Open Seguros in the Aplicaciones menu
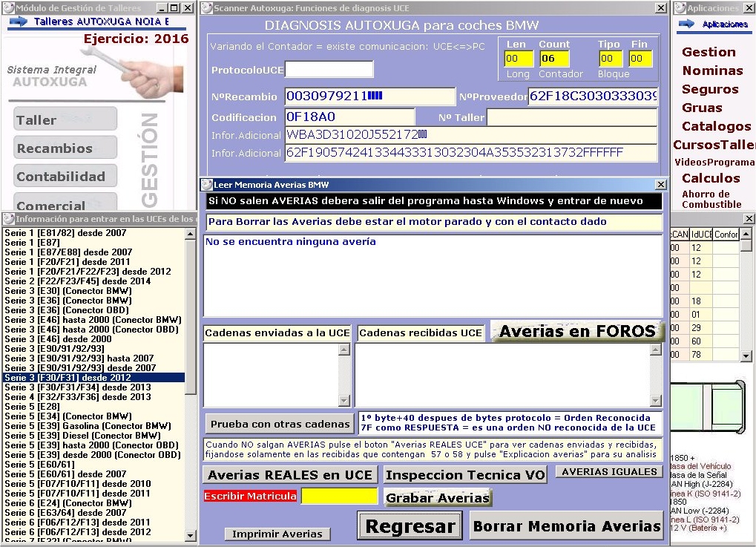 click(x=710, y=89)
